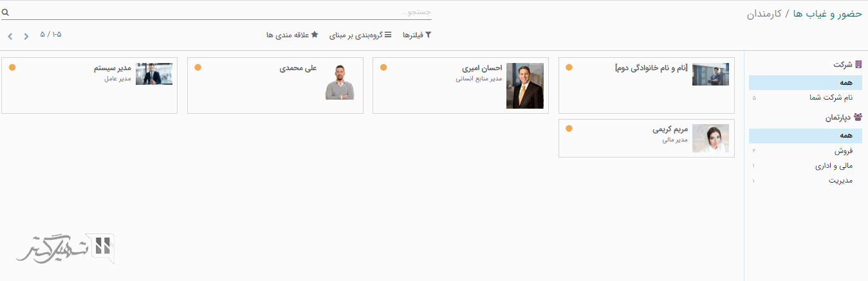Open the علاقه مندی ها favorites dropdown

coord(292,35)
